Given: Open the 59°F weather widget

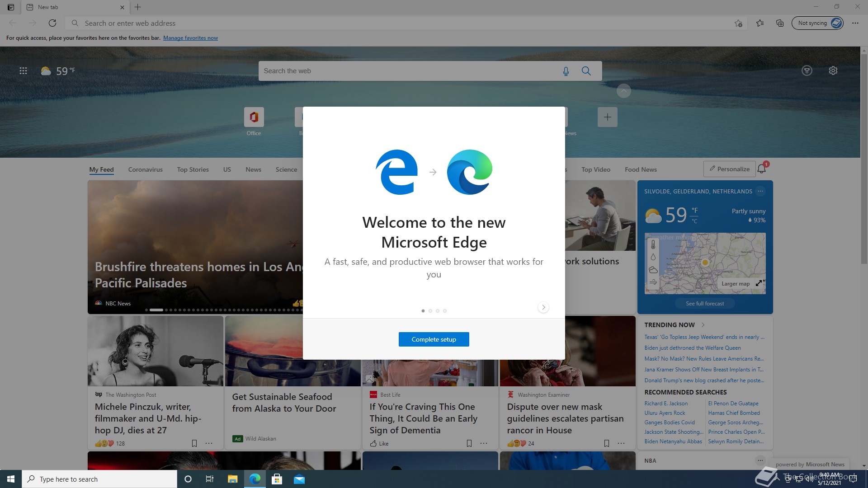Looking at the screenshot, I should pyautogui.click(x=58, y=71).
